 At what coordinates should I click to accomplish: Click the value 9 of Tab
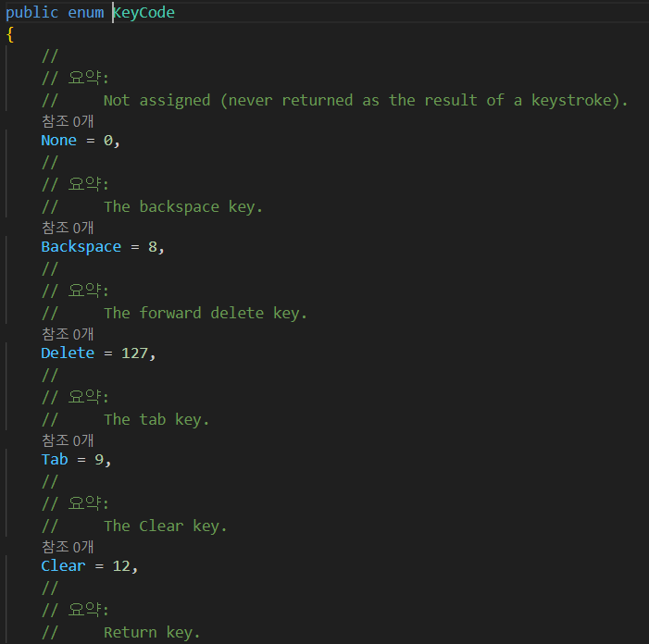pyautogui.click(x=99, y=460)
